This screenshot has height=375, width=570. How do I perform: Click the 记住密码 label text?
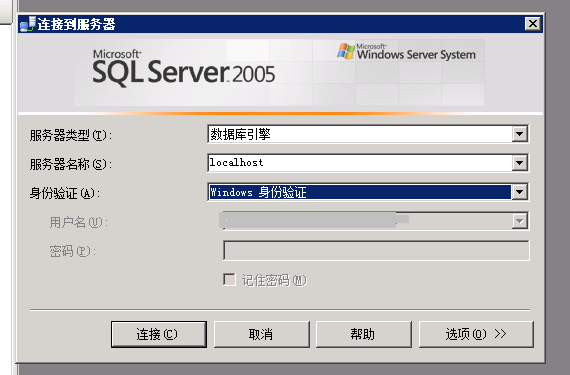274,280
